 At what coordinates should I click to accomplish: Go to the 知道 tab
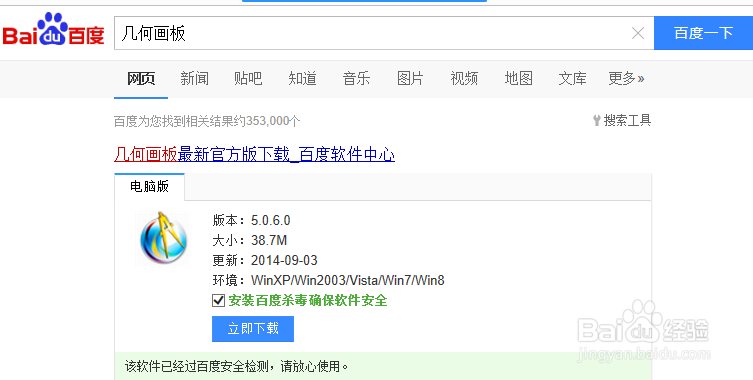point(303,78)
